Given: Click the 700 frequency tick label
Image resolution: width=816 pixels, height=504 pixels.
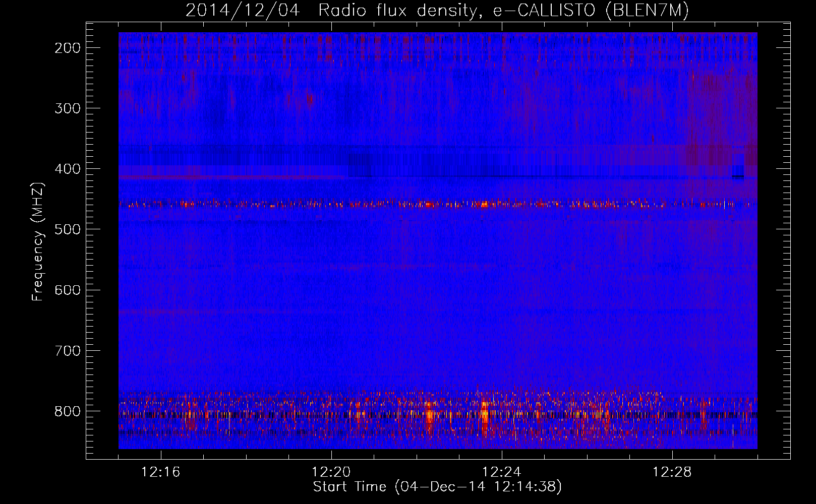Looking at the screenshot, I should (68, 350).
